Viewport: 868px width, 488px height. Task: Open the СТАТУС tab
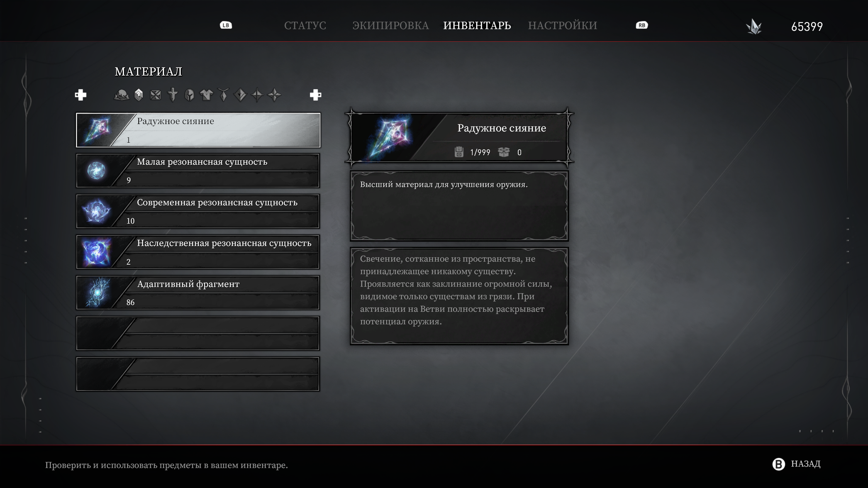(x=305, y=25)
